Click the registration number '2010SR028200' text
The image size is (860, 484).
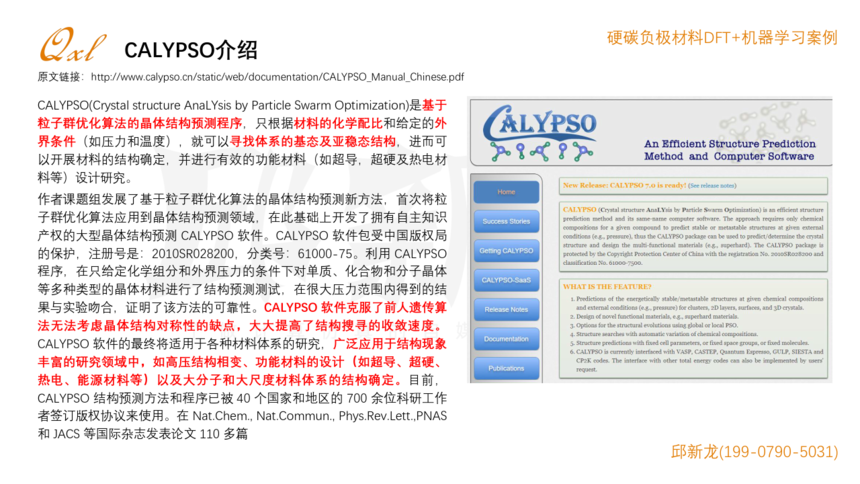[193, 254]
